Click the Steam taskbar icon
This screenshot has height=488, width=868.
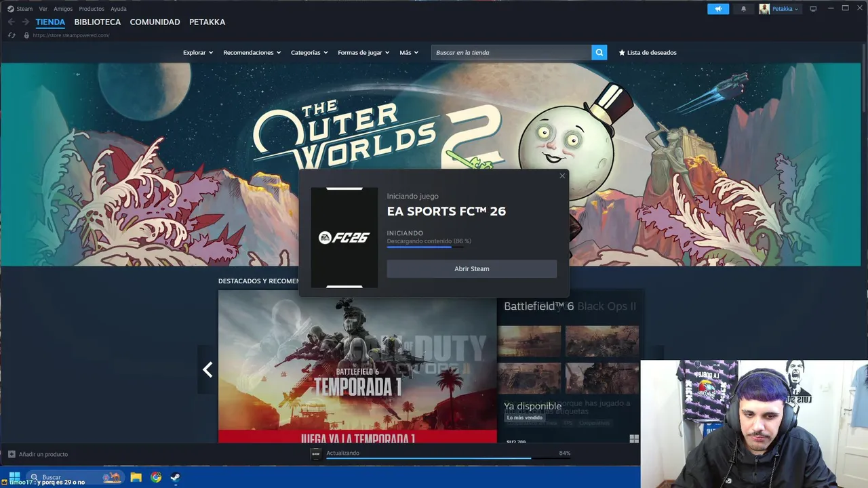coord(175,477)
